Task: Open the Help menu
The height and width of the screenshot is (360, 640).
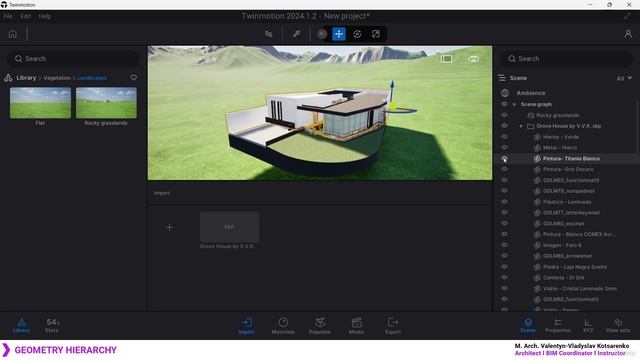Action: (x=44, y=16)
